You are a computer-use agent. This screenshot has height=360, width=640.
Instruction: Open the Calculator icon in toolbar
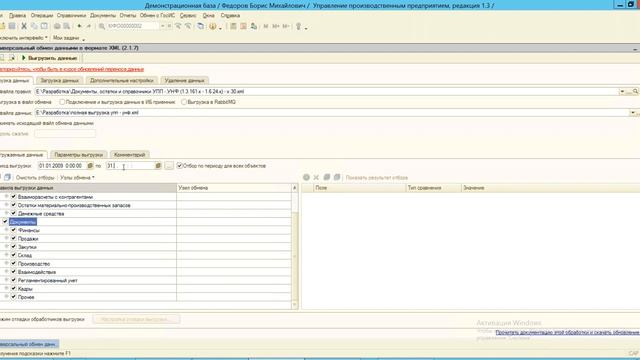click(233, 26)
